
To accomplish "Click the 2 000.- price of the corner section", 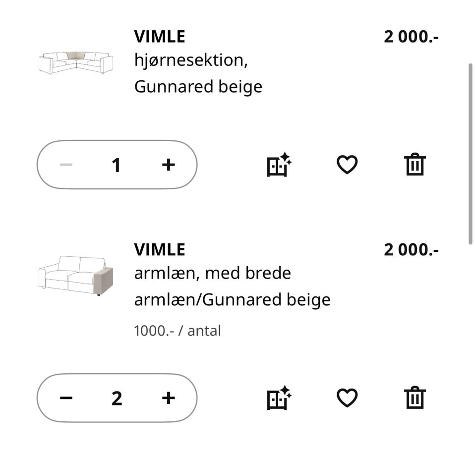I will pyautogui.click(x=411, y=36).
